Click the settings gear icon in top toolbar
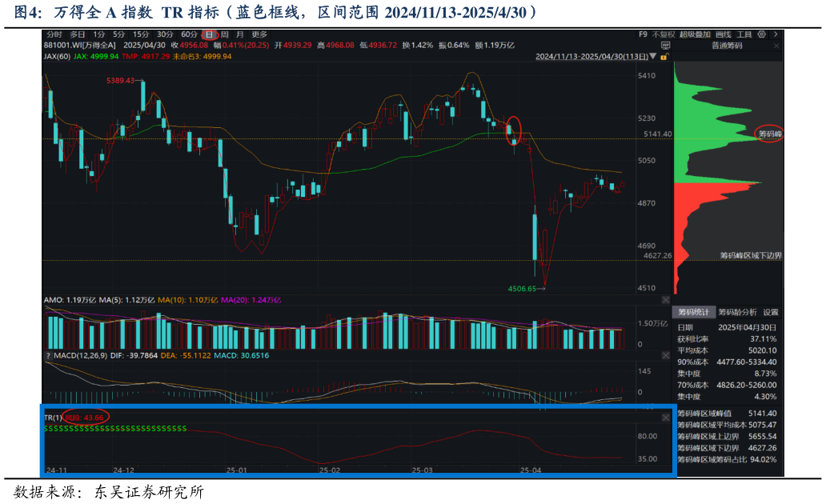 tap(761, 34)
